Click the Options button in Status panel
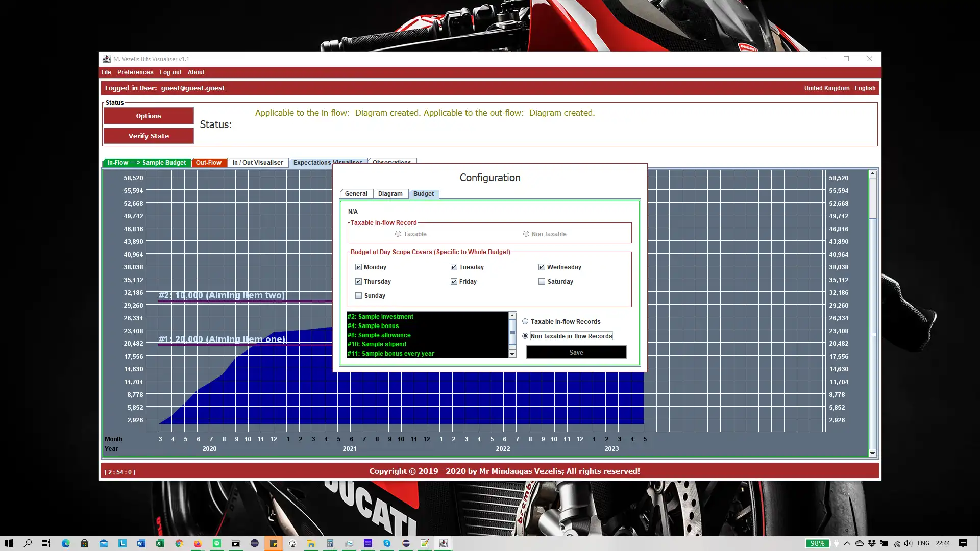The height and width of the screenshot is (551, 980). [x=149, y=116]
